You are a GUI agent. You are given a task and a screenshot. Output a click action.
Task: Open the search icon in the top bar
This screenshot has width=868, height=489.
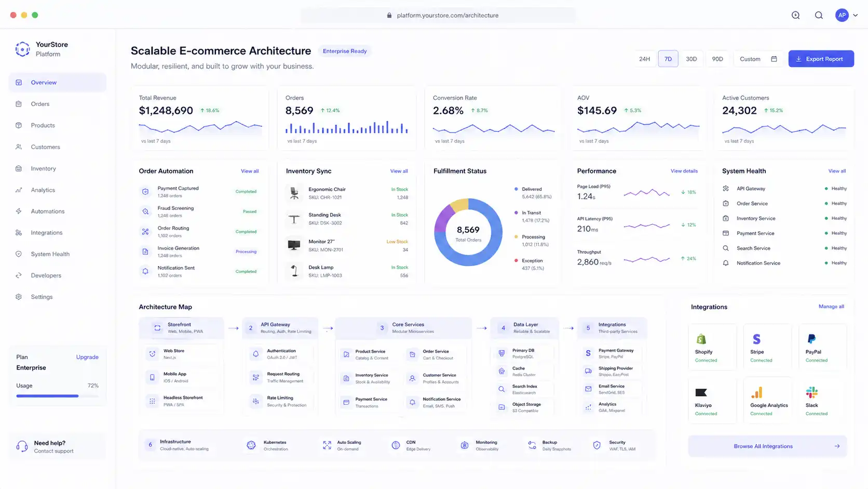pyautogui.click(x=819, y=15)
